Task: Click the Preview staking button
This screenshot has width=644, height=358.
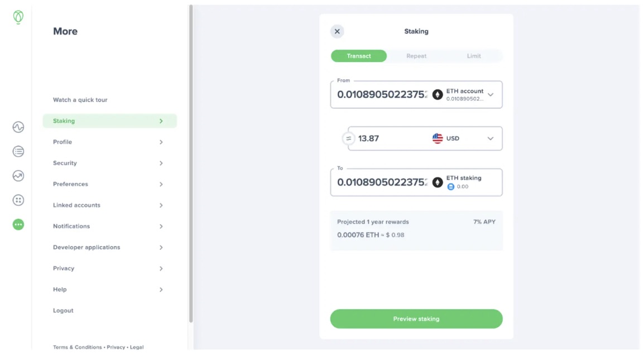Action: point(416,318)
